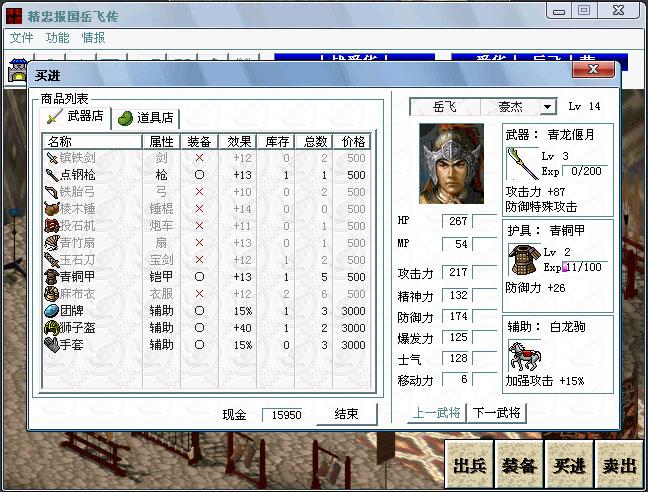This screenshot has height=492, width=648.
Task: Click the 结束 button
Action: pos(346,414)
